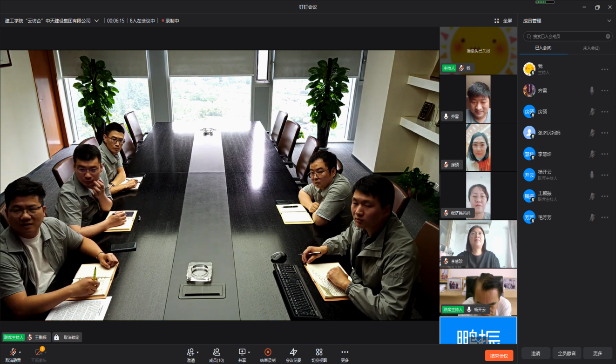The image size is (616, 364).
Task: Collapse the 成员管理 panel chevron
Action: point(609,21)
